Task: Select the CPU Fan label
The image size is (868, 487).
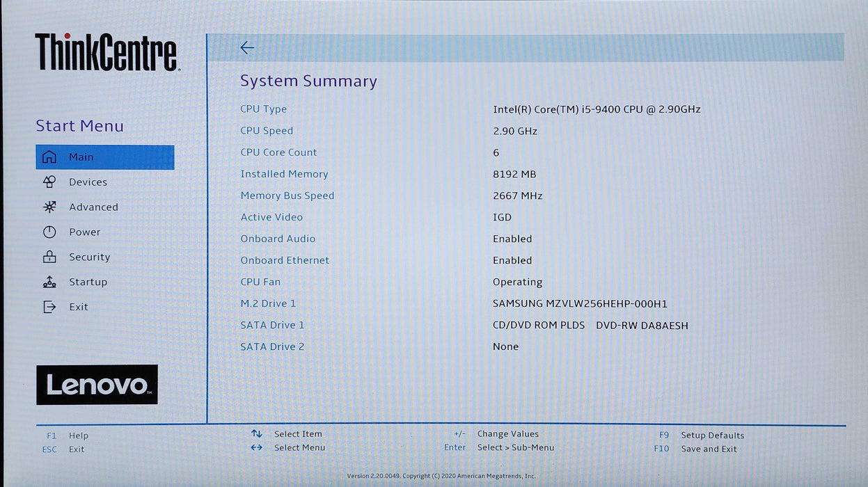Action: click(260, 282)
